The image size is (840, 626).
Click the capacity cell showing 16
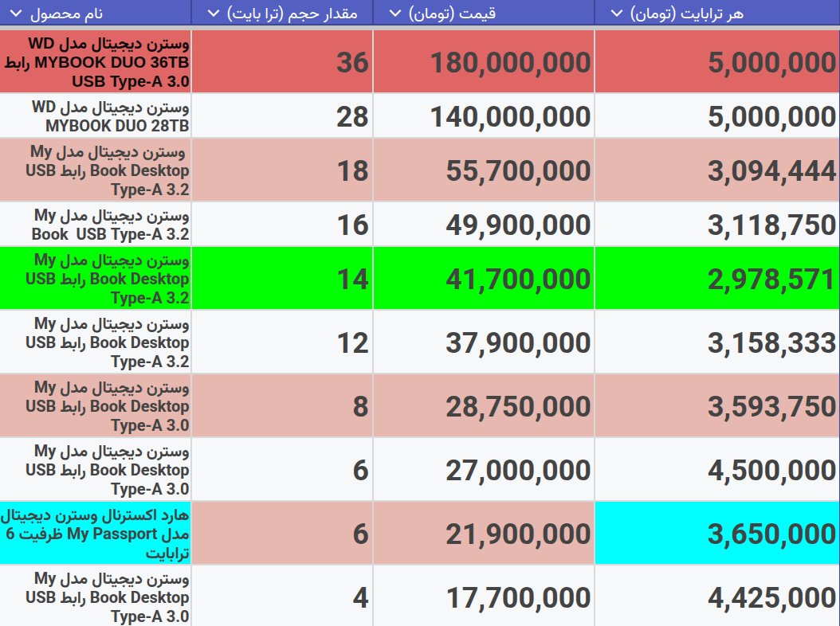[282, 225]
